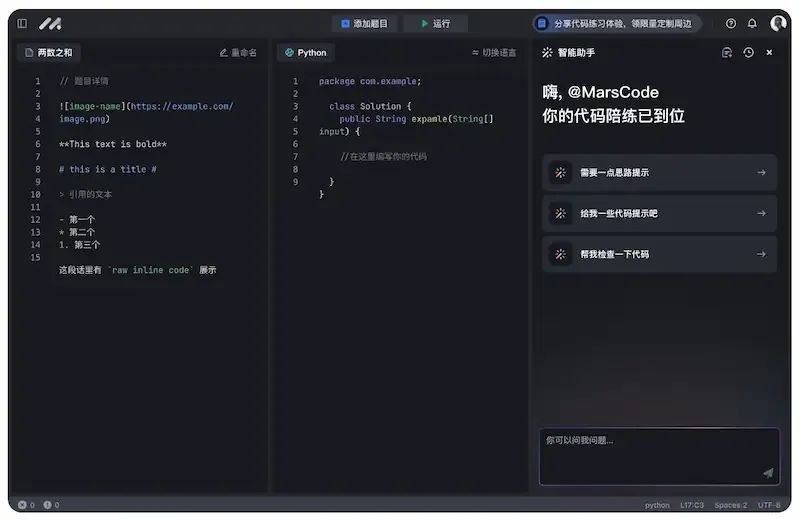
Task: Open the notifications bell icon
Action: pyautogui.click(x=752, y=23)
